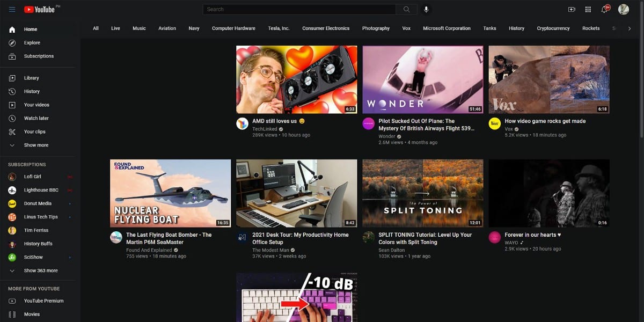Open the account avatar menu
This screenshot has height=322, width=644.
(623, 9)
